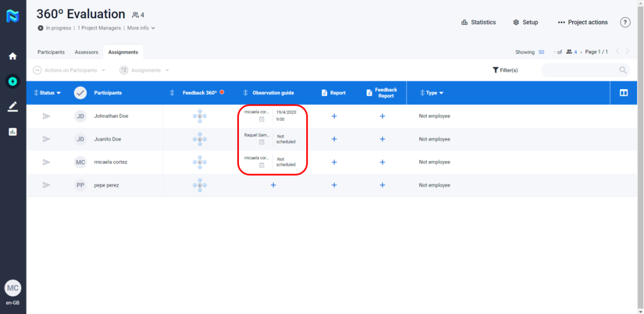Add Observation guide for pepe perez

[x=273, y=185]
